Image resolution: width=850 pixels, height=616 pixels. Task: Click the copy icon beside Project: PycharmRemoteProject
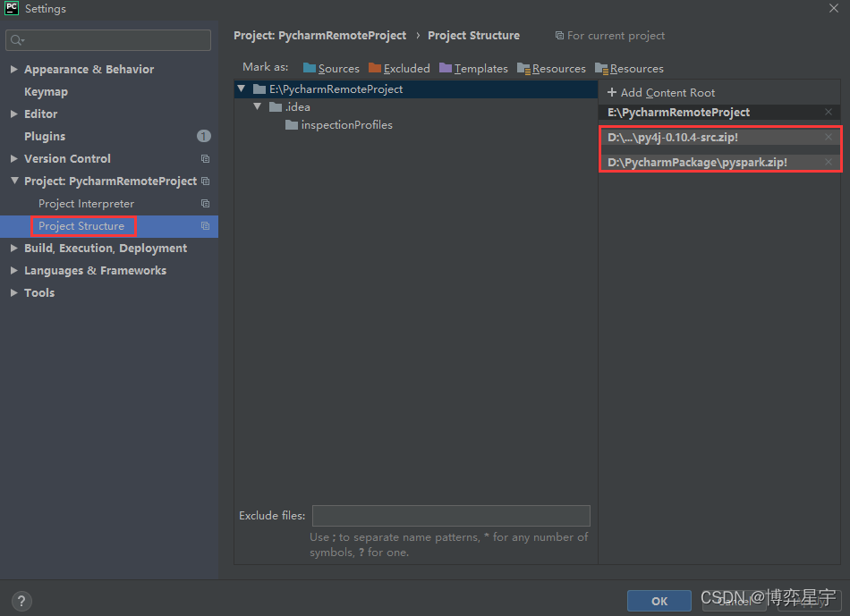(x=205, y=181)
